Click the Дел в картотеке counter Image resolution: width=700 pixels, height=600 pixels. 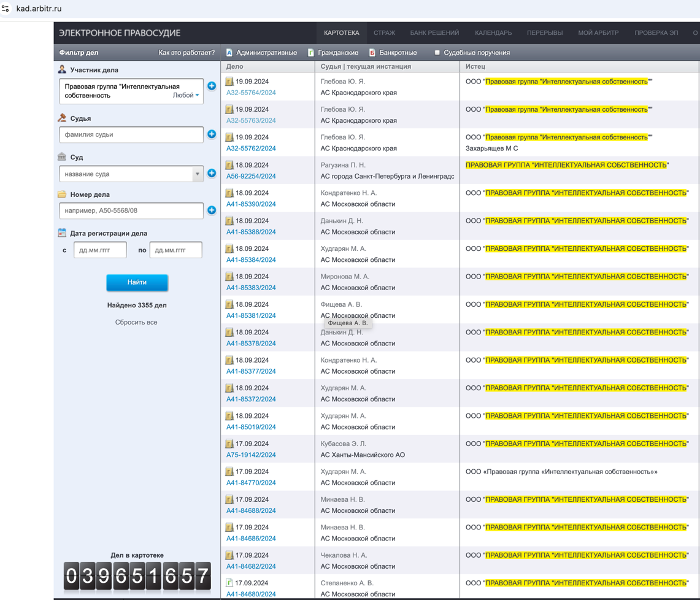click(x=137, y=576)
